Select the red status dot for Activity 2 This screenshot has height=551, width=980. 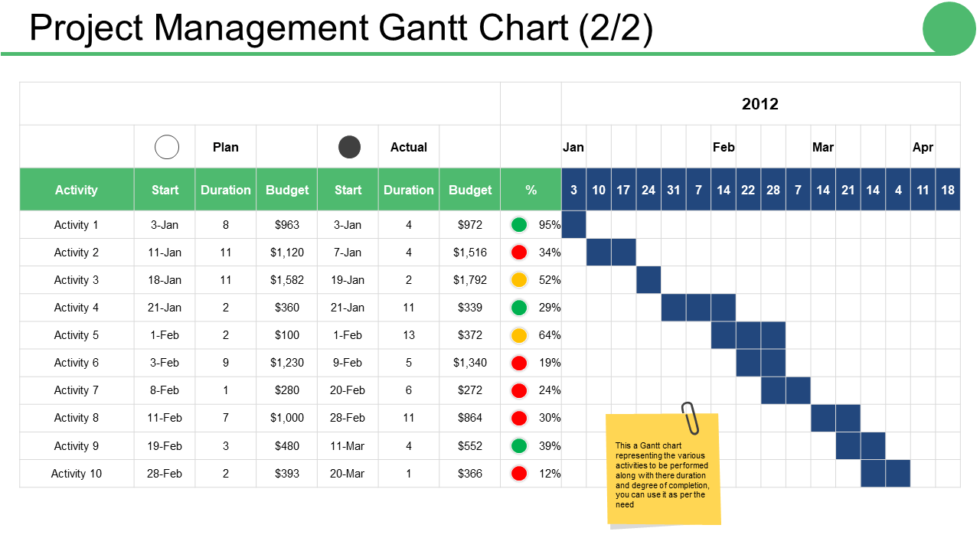(519, 253)
